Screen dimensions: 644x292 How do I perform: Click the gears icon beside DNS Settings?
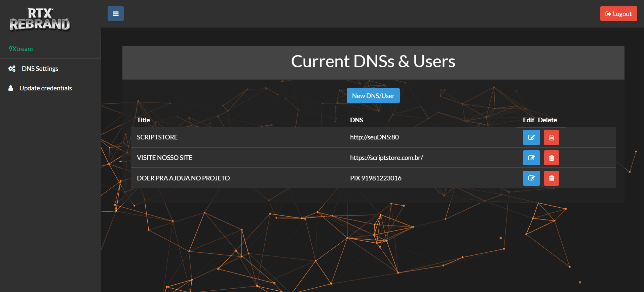(12, 69)
